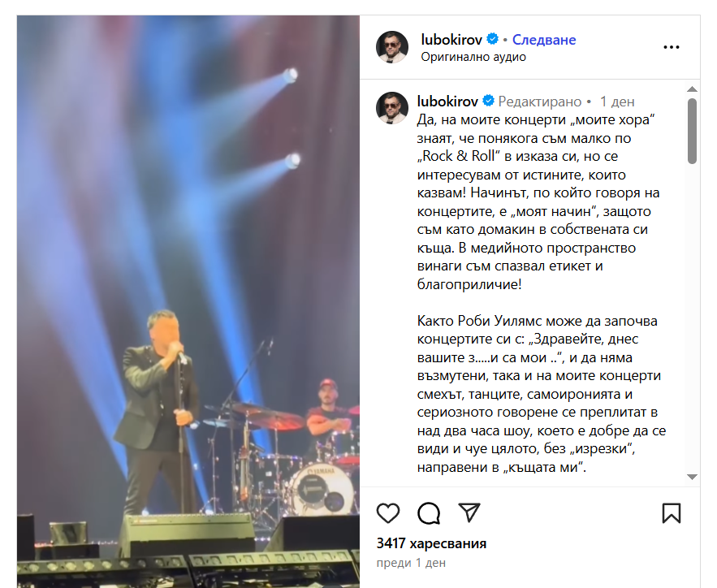Open comments via speech bubble icon

tap(429, 513)
